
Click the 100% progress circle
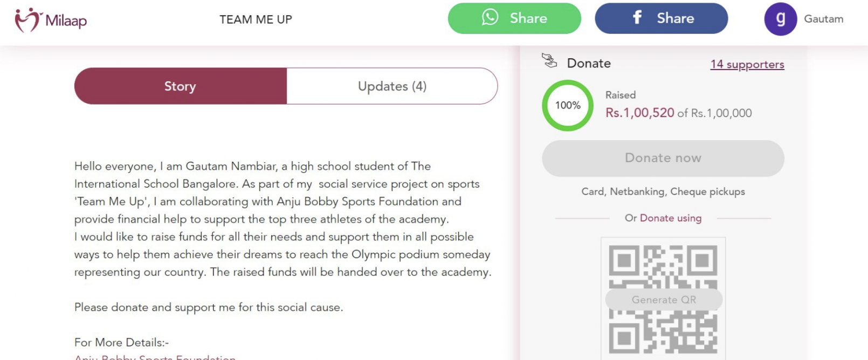pyautogui.click(x=568, y=106)
